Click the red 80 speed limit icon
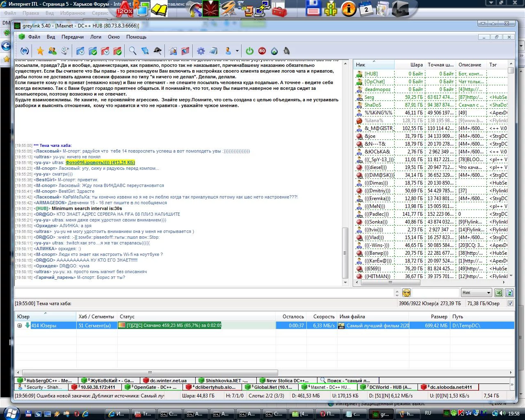 (x=262, y=51)
